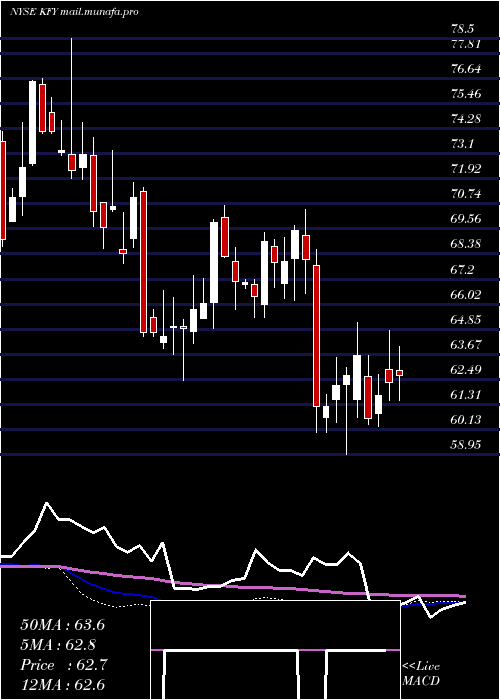Click the 71.92 price axis label
This screenshot has height=700, width=500.
(466, 169)
